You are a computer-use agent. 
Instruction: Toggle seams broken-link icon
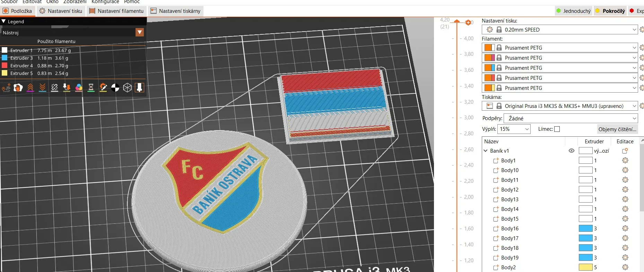tap(54, 88)
